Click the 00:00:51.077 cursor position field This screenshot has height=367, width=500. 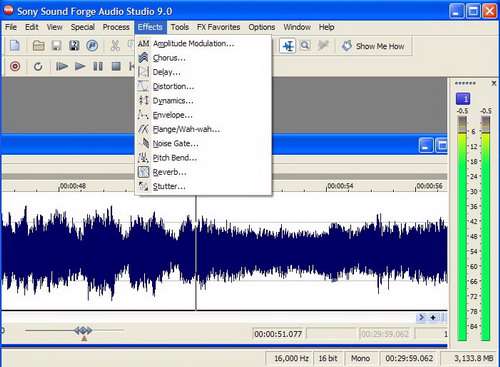tap(278, 334)
